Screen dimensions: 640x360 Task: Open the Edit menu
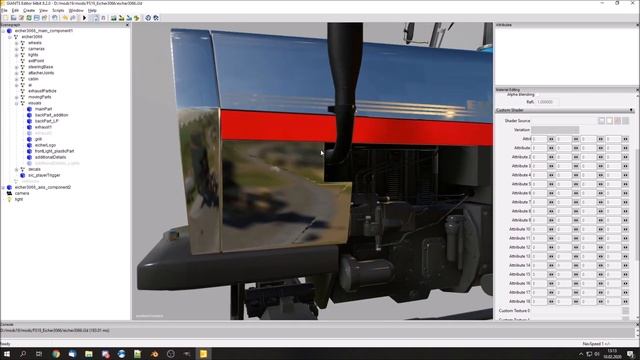15,10
